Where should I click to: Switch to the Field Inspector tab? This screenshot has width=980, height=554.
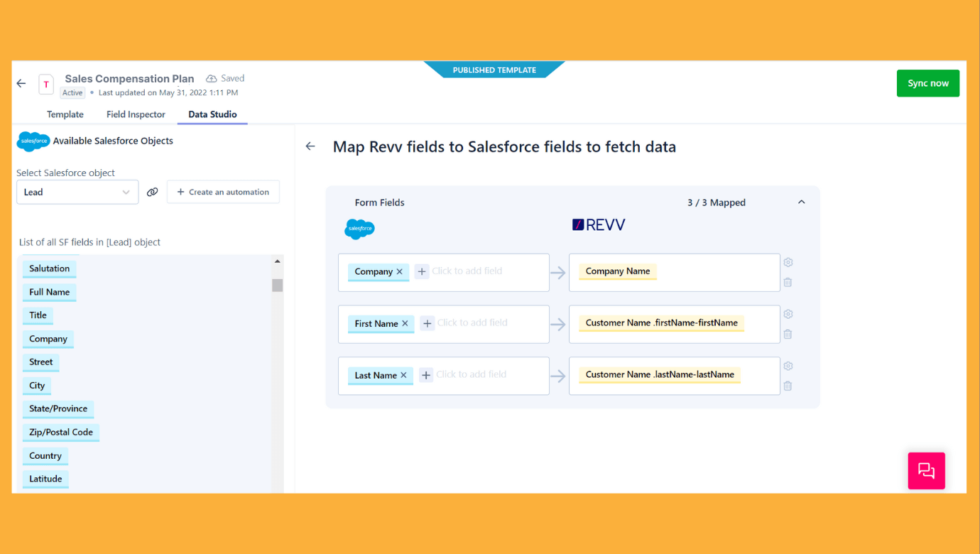click(136, 114)
